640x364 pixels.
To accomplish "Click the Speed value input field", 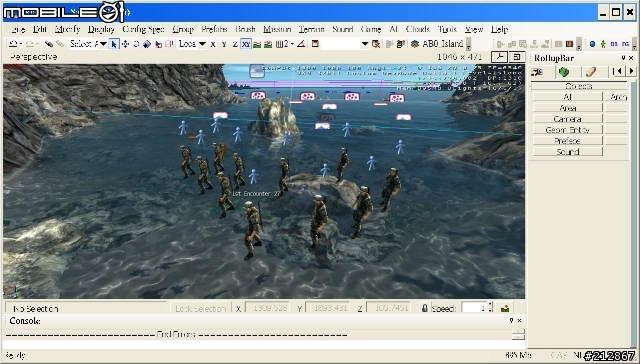I will (474, 308).
